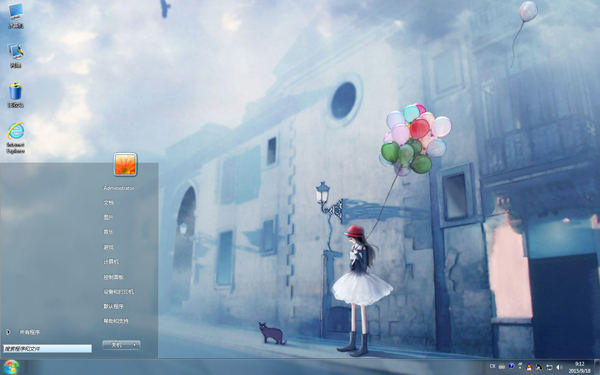Open the Recycle Bin desktop icon
This screenshot has height=375, width=600.
click(x=16, y=95)
